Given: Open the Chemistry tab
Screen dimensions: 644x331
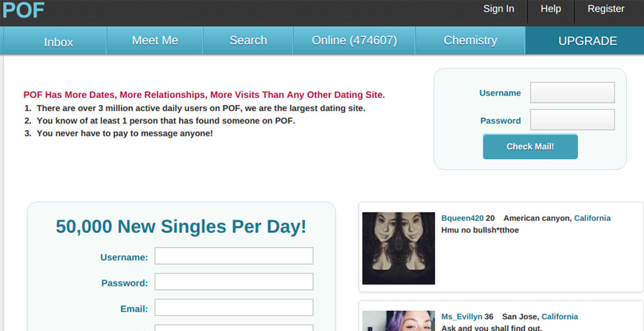Looking at the screenshot, I should (470, 40).
